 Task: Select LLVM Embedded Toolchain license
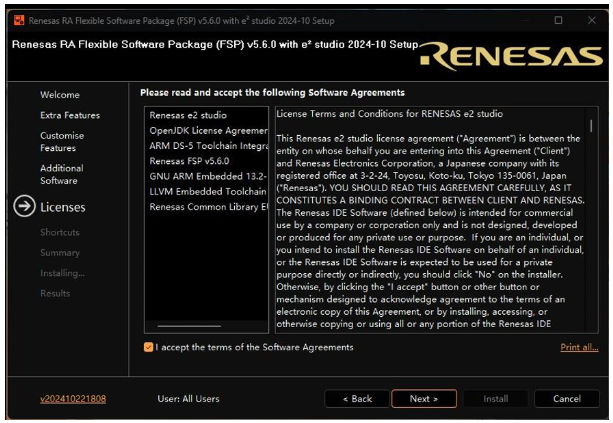pyautogui.click(x=208, y=191)
